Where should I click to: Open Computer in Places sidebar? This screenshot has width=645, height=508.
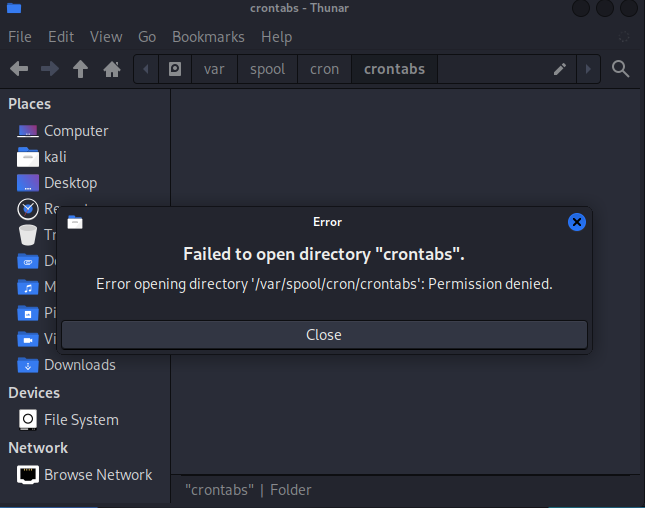coord(75,131)
